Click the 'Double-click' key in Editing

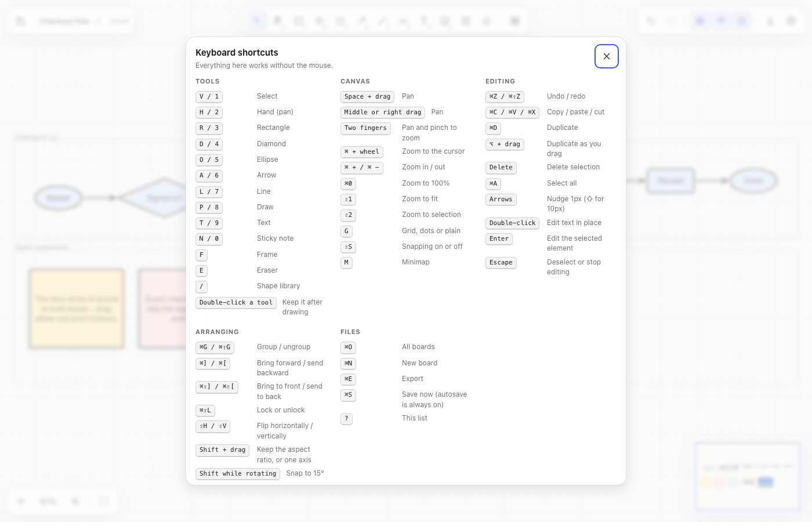(x=512, y=223)
